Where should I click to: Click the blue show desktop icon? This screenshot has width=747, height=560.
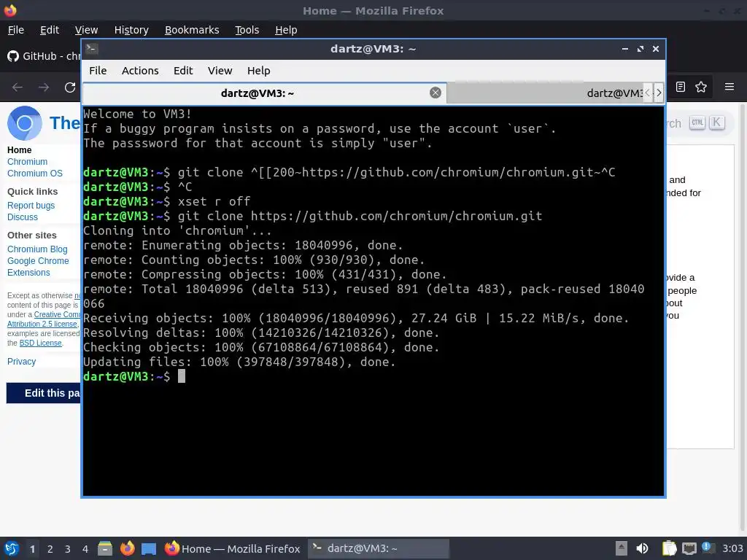[x=149, y=548]
